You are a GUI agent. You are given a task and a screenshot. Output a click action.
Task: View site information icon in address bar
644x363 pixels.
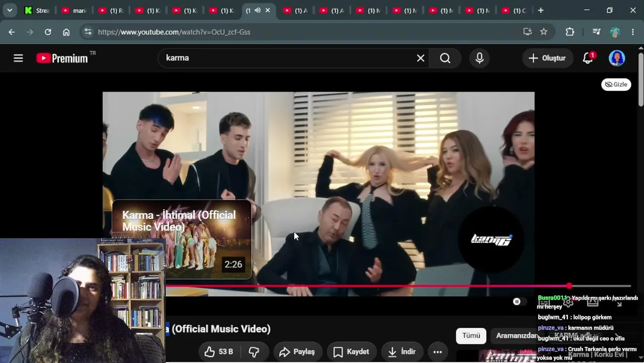(x=88, y=32)
